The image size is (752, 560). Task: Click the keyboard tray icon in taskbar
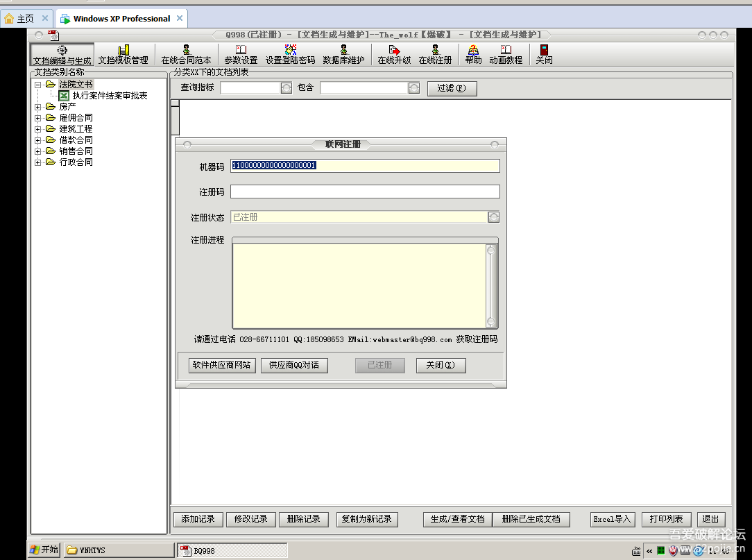[x=636, y=551]
